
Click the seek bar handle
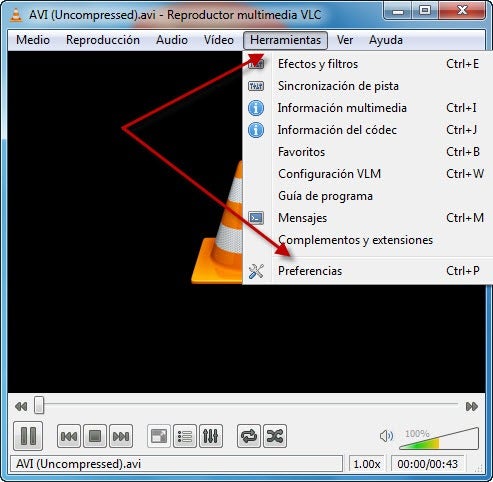point(39,405)
